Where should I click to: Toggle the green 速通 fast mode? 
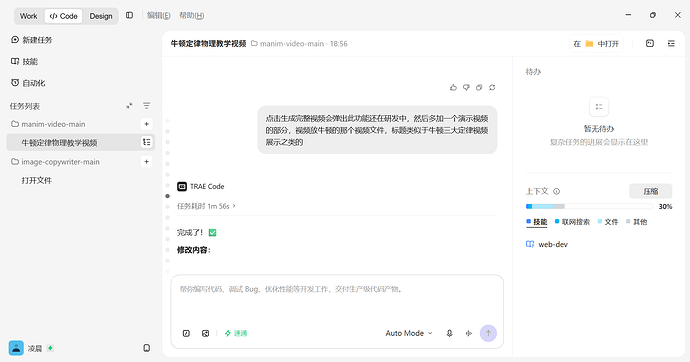pos(236,333)
